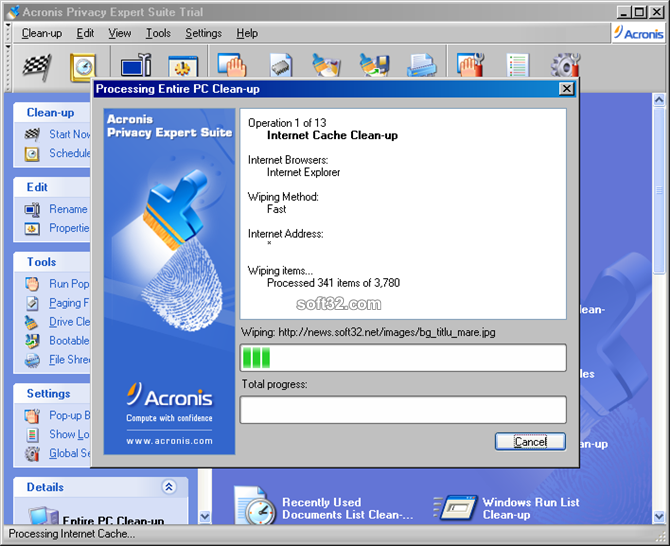Click the Pop-up Blocker settings toolbar icon
The height and width of the screenshot is (546, 670).
[470, 65]
